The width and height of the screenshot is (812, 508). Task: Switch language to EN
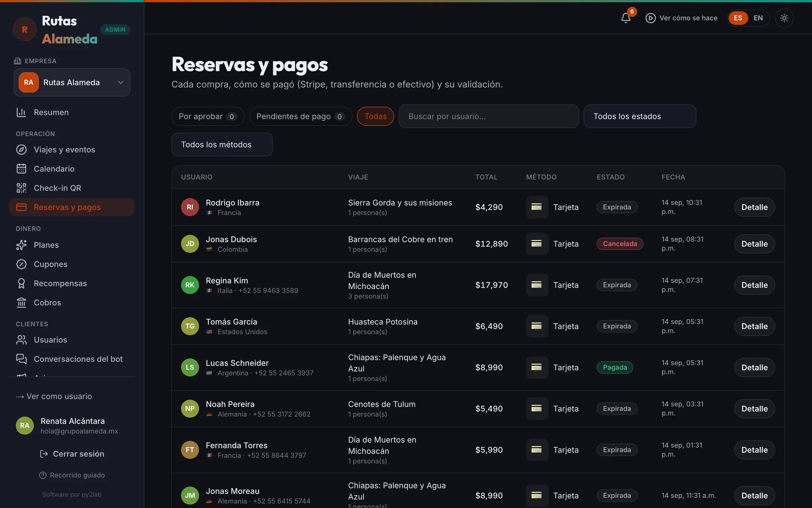tap(758, 18)
